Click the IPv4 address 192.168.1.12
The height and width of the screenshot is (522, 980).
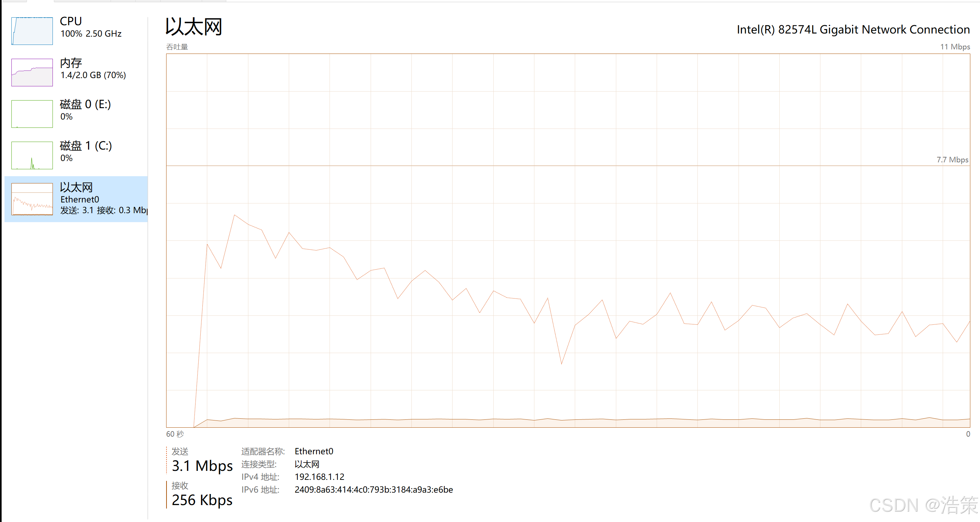[x=319, y=477]
